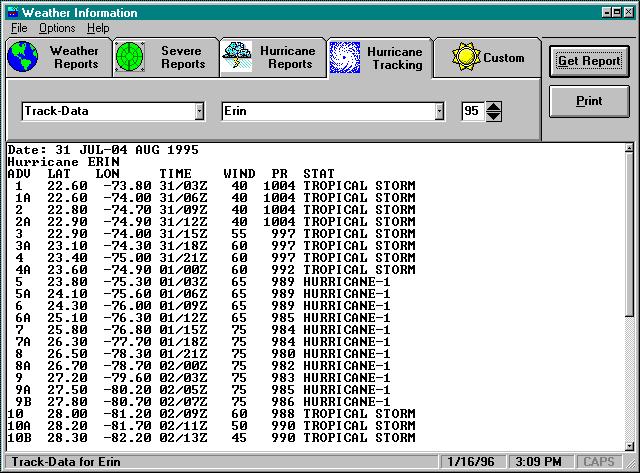The width and height of the screenshot is (640, 473).
Task: Expand the Track-Data report type dropdown
Action: click(x=199, y=112)
